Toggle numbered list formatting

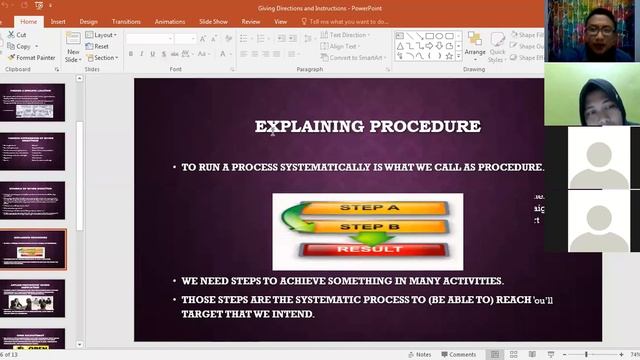pyautogui.click(x=262, y=39)
